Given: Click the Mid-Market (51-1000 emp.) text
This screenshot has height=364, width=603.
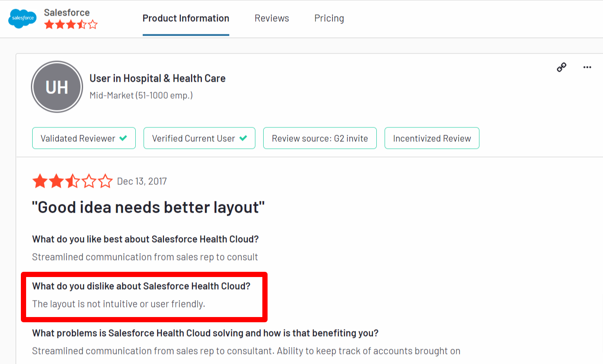Looking at the screenshot, I should (x=141, y=95).
